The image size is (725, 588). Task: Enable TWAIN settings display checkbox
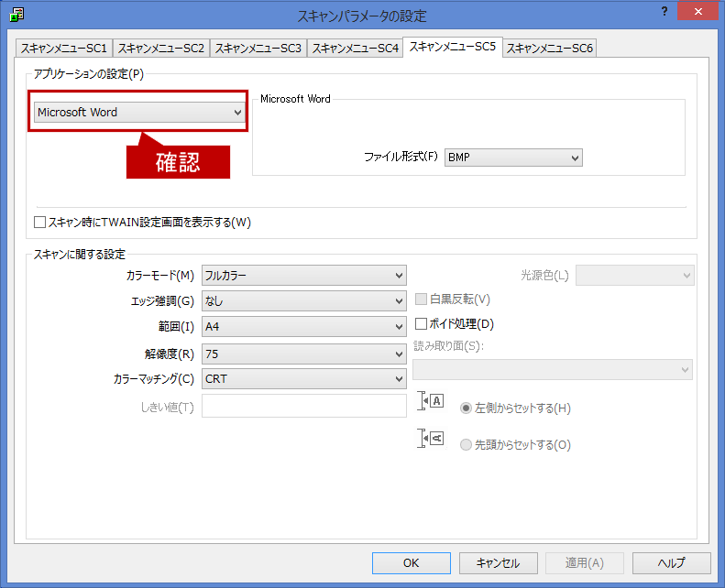click(x=40, y=222)
